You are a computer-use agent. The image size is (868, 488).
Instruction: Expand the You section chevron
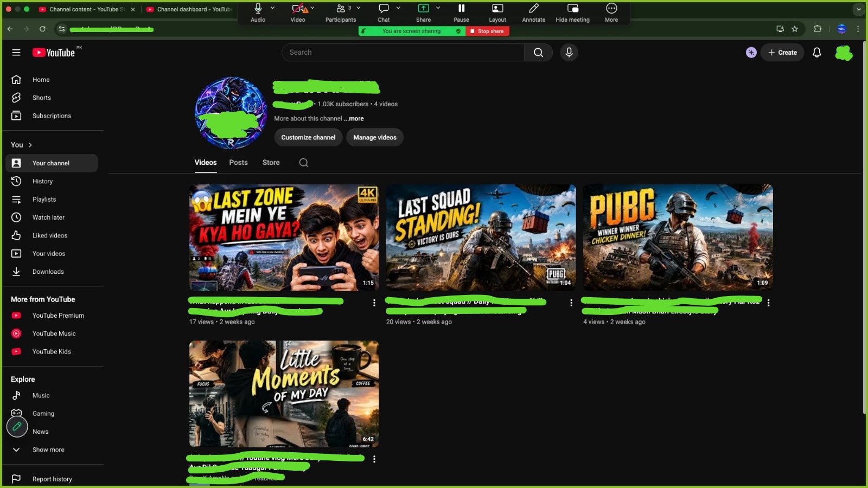30,145
